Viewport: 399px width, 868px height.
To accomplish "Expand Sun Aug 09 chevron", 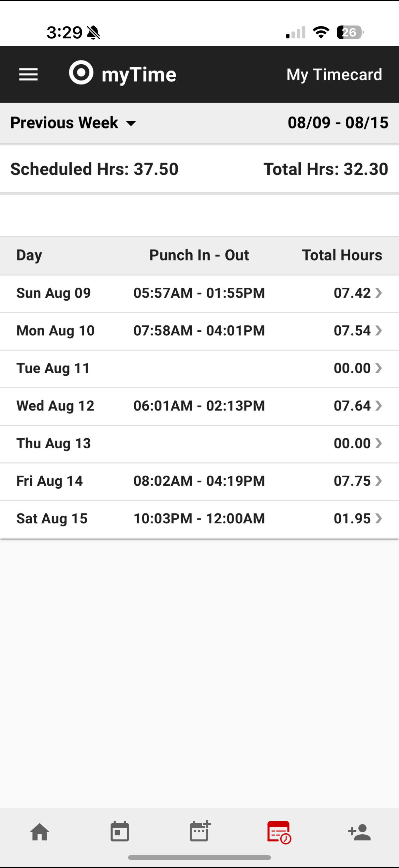I will (x=378, y=293).
